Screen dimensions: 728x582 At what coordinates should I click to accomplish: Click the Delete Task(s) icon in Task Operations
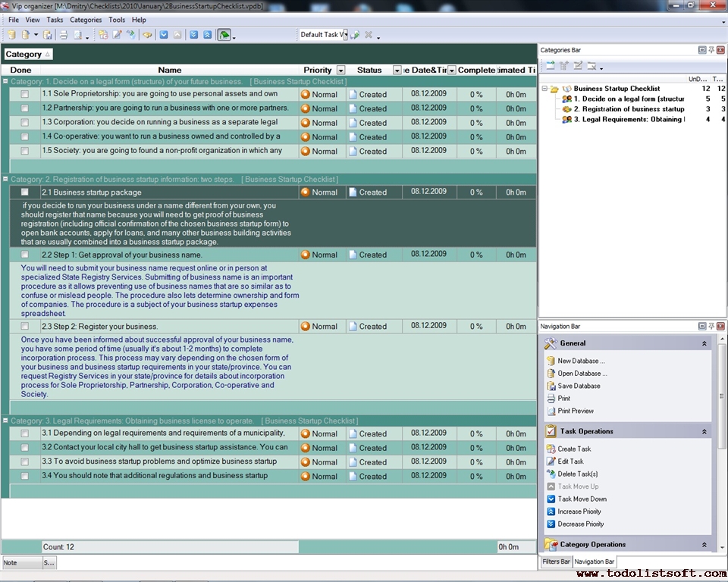(x=551, y=474)
